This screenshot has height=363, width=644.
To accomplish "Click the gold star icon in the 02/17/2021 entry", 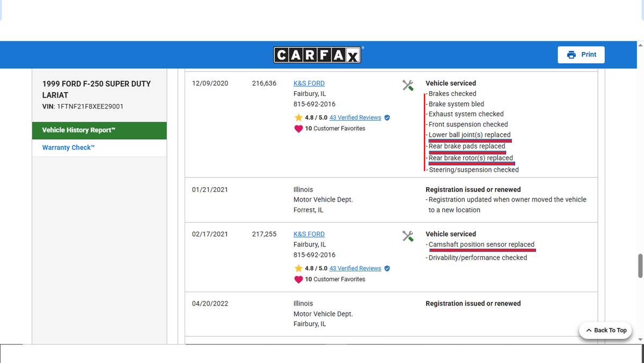I will click(298, 268).
